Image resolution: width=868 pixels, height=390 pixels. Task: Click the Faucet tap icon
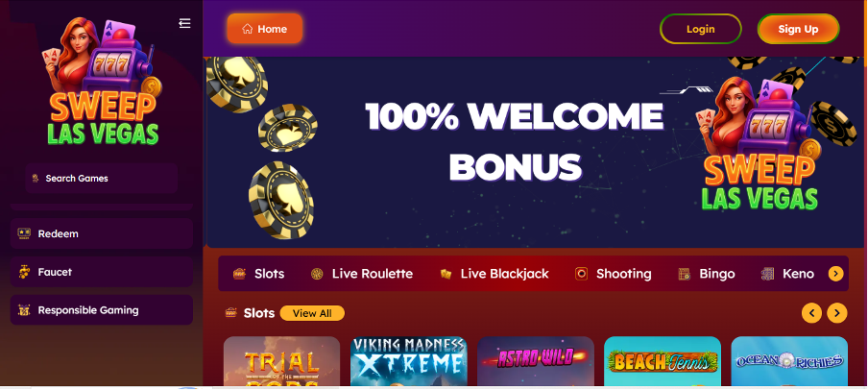[24, 272]
